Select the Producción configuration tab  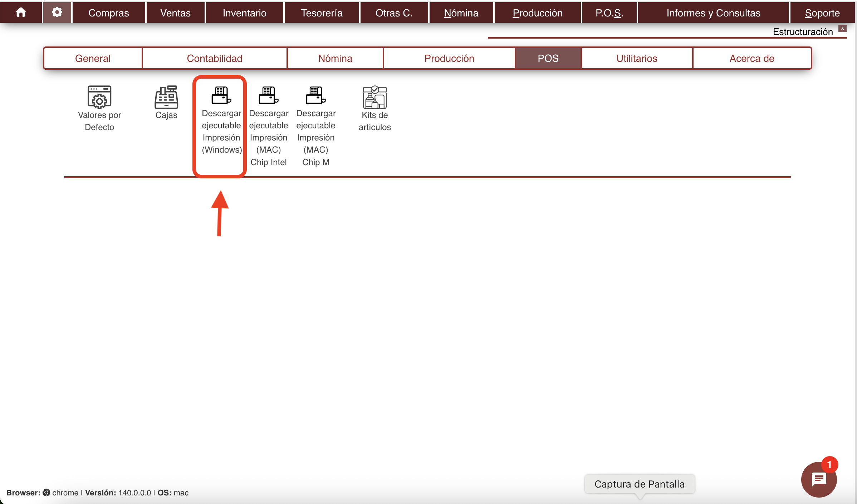coord(449,58)
